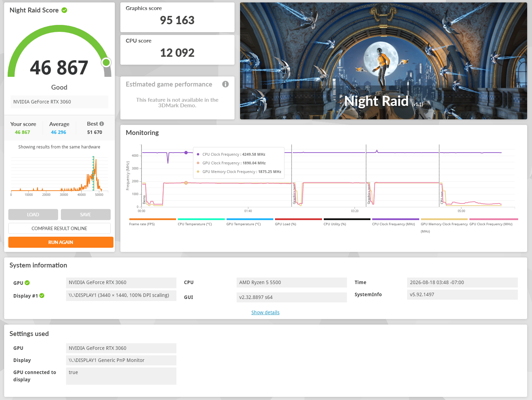Click the GUI version v2.32.8897 s64 field
This screenshot has height=400, width=532.
tap(292, 297)
